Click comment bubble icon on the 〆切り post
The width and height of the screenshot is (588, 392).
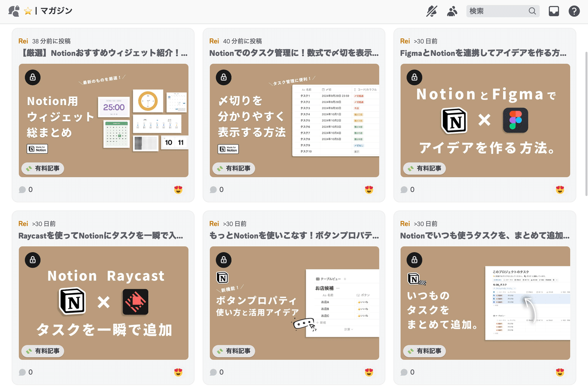pos(213,190)
